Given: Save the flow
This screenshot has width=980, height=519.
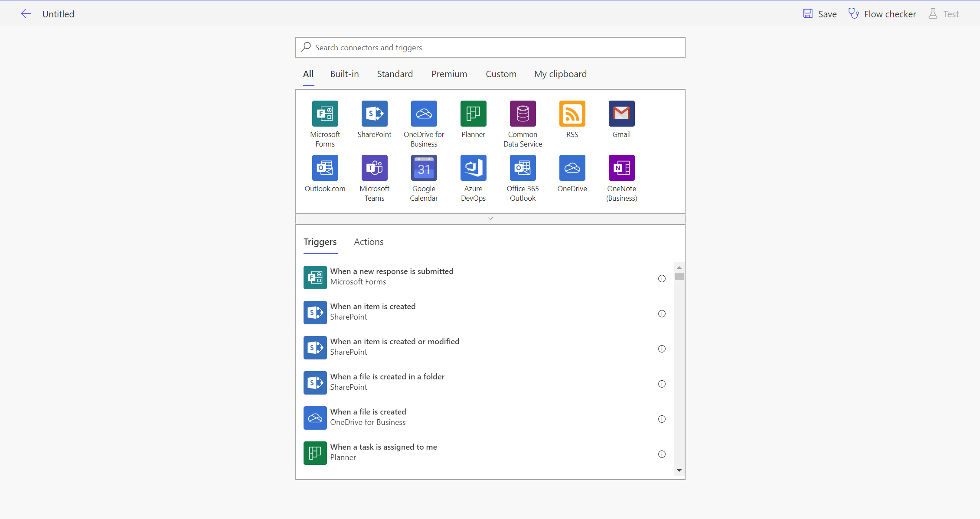Looking at the screenshot, I should 820,14.
